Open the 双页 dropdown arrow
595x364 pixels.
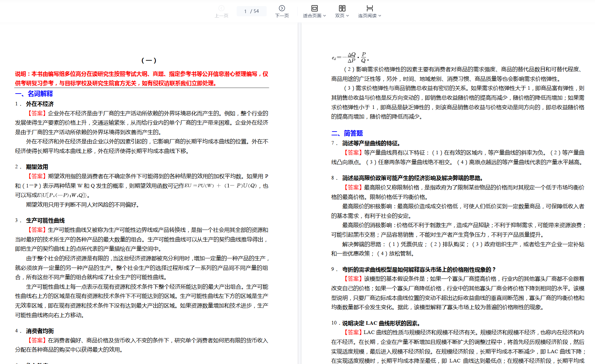(347, 16)
